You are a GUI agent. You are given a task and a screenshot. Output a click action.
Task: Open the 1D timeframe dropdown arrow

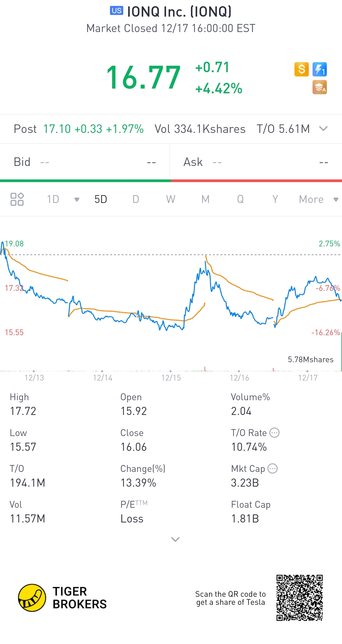click(77, 199)
